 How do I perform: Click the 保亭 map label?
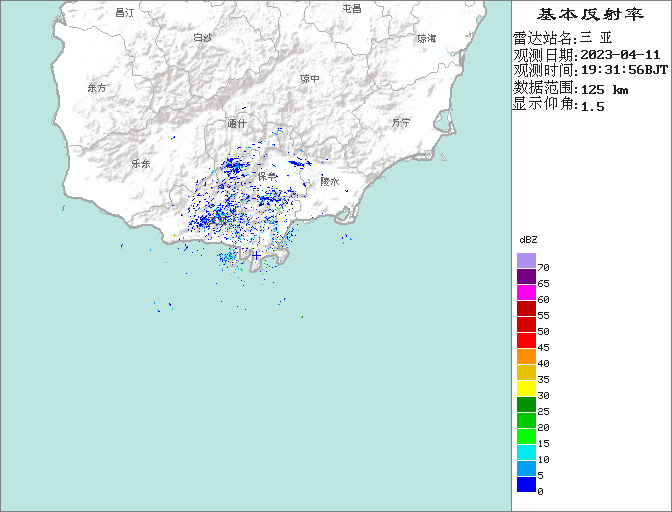point(267,176)
